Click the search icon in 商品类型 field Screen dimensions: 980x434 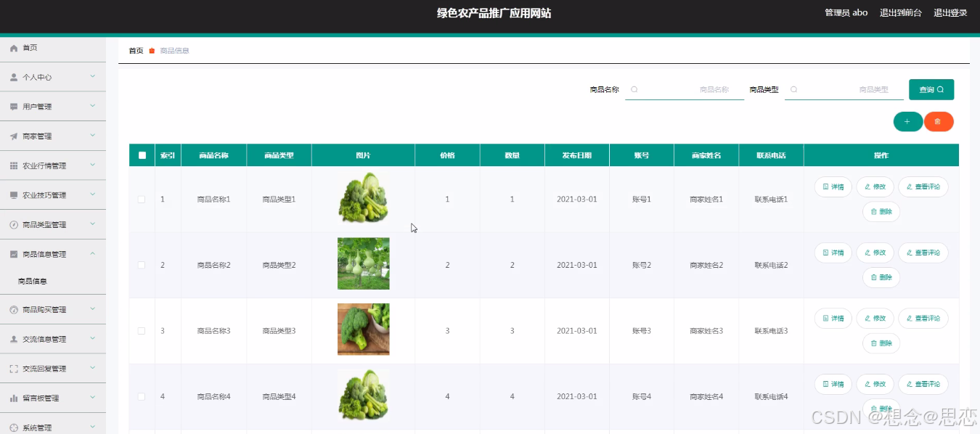[x=793, y=90]
